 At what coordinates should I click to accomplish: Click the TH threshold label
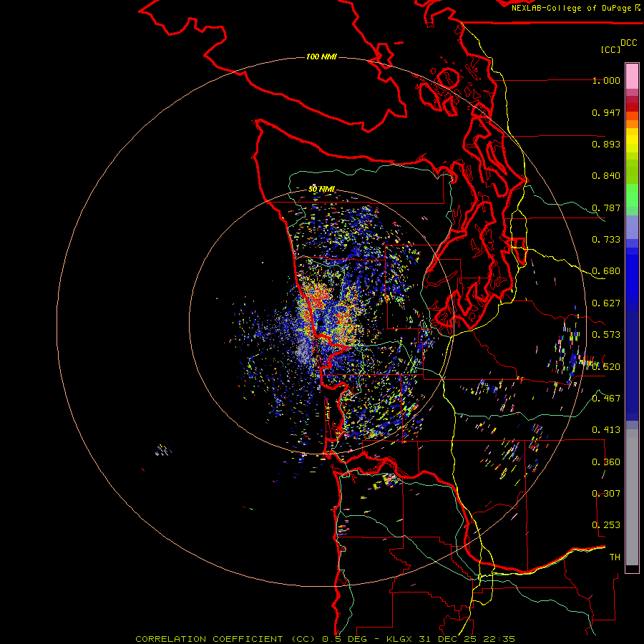[615, 557]
